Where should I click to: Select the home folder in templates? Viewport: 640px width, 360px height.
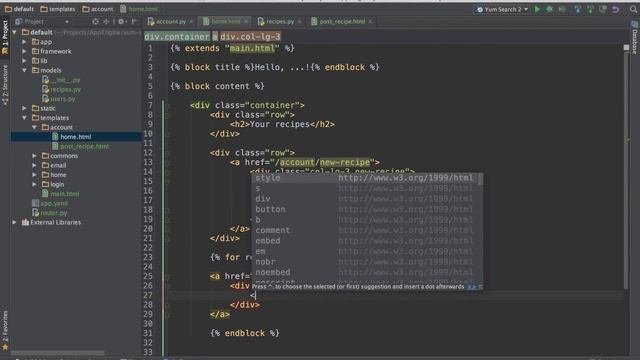[54, 175]
